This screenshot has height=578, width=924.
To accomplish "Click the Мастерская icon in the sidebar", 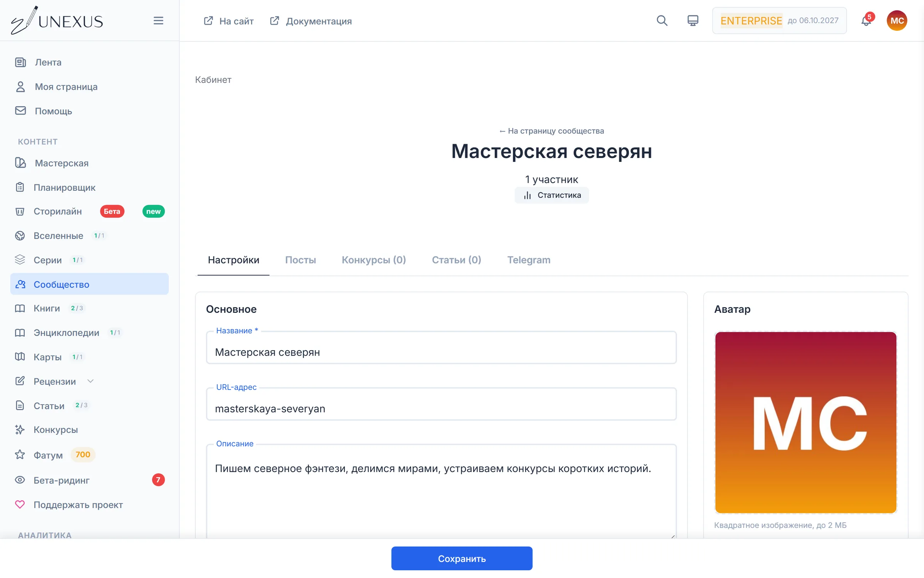I will tap(20, 163).
